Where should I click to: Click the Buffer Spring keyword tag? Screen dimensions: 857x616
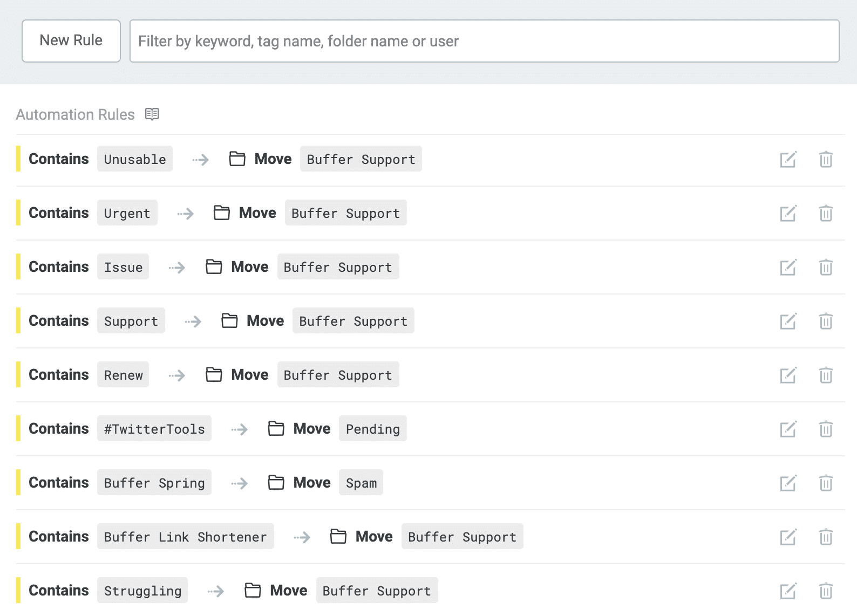point(154,482)
